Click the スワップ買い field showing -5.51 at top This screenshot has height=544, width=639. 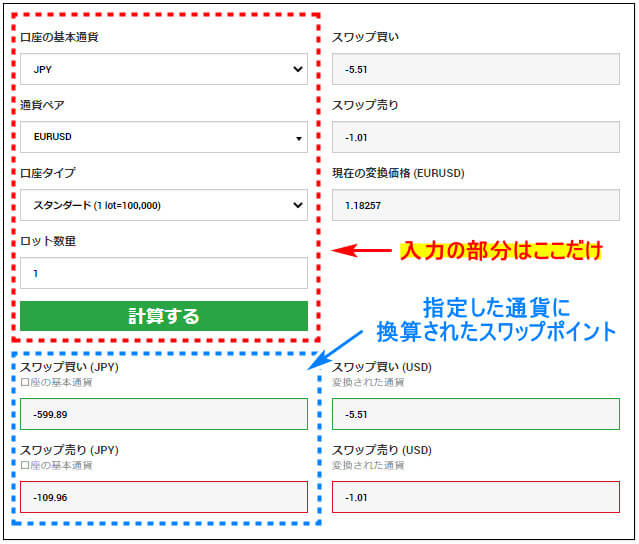click(x=476, y=69)
